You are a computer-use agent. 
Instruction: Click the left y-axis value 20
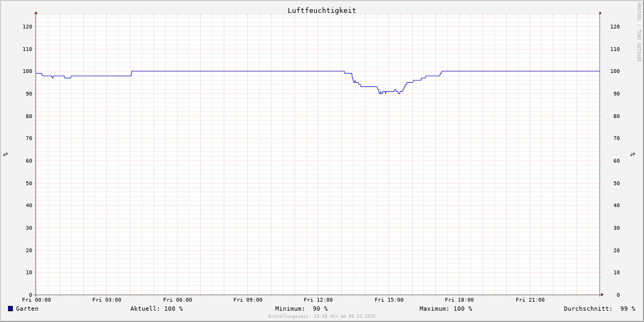tap(29, 250)
